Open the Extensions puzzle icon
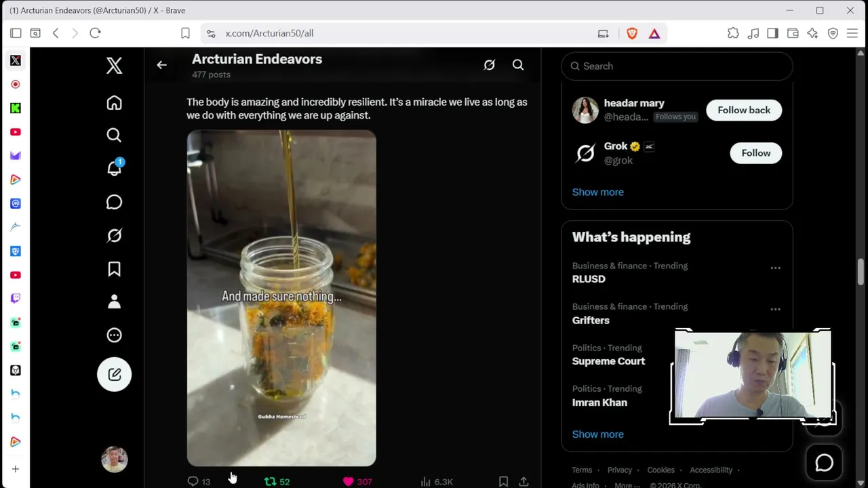 click(733, 33)
